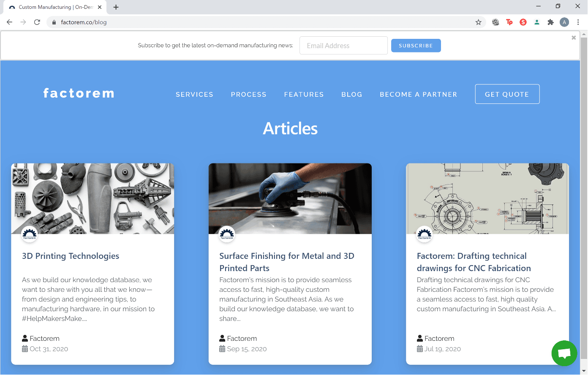Click the Sep 15, 2020 date text

(247, 349)
